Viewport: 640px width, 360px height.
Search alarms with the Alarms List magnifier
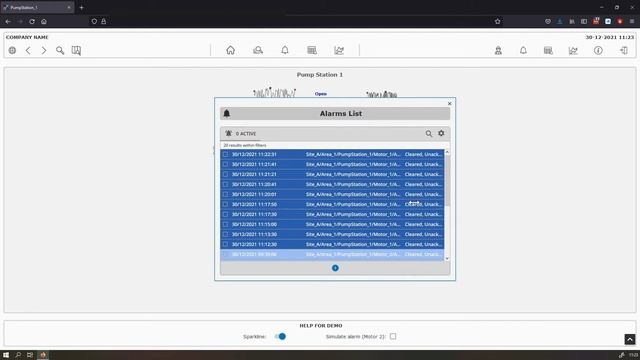tap(429, 133)
